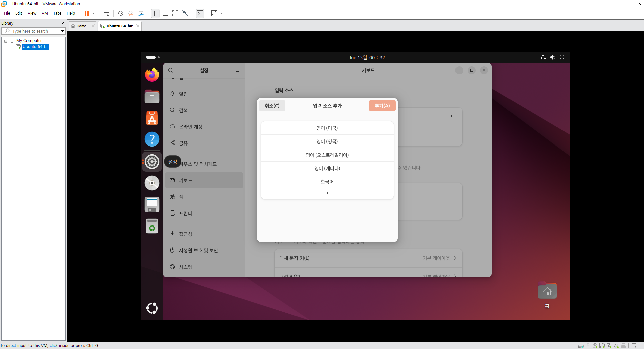The image size is (644, 349).
Task: Choose 영어 (미국) input source
Action: (x=327, y=128)
